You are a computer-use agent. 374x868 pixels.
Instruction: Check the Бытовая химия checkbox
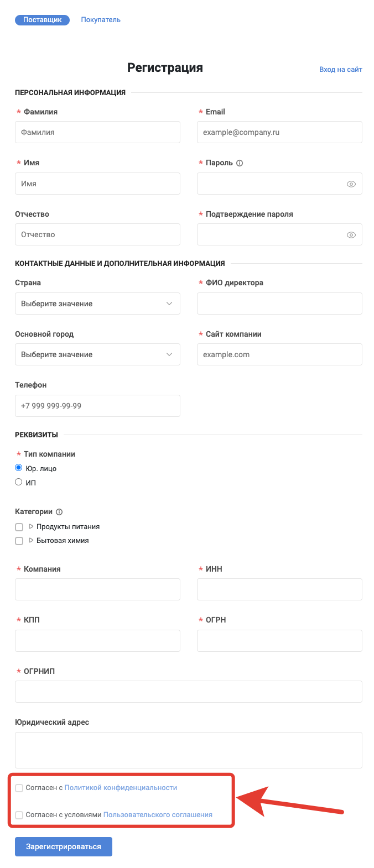click(19, 541)
